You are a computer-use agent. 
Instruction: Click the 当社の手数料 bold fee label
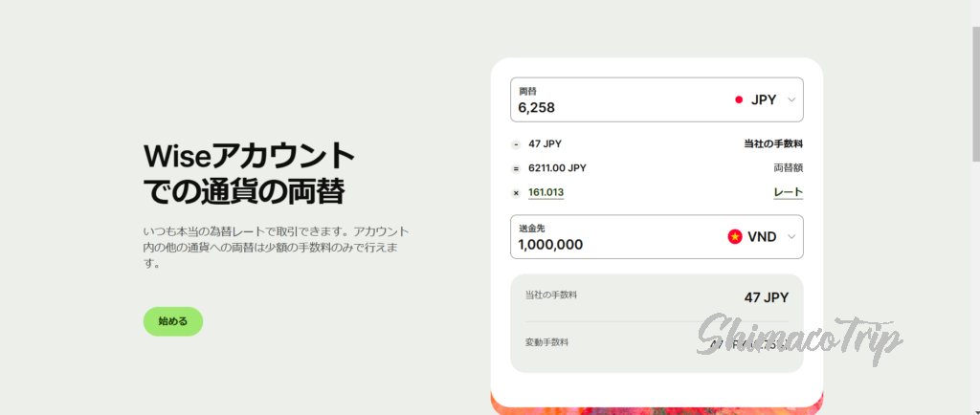pyautogui.click(x=772, y=144)
